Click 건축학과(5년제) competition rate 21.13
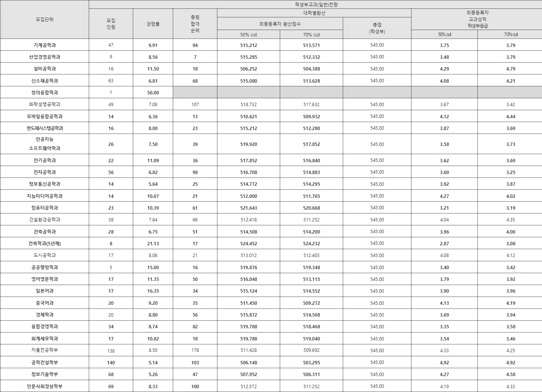Screen dimensions: 542x392 point(153,244)
